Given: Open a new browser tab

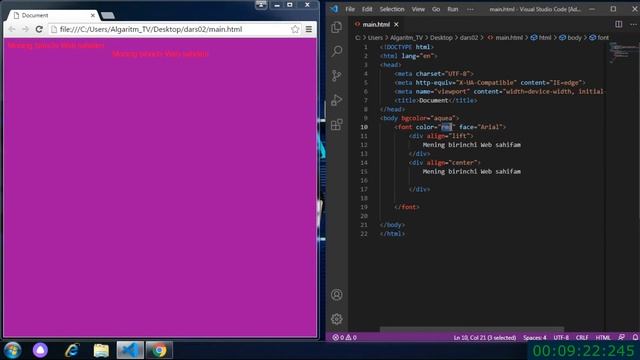Looking at the screenshot, I should click(108, 16).
